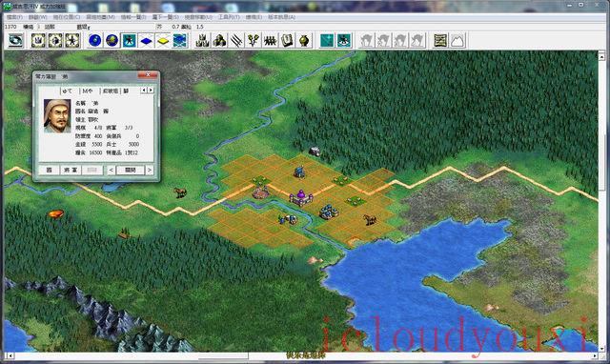
Task: Select the blue globe view icon
Action: tap(95, 40)
